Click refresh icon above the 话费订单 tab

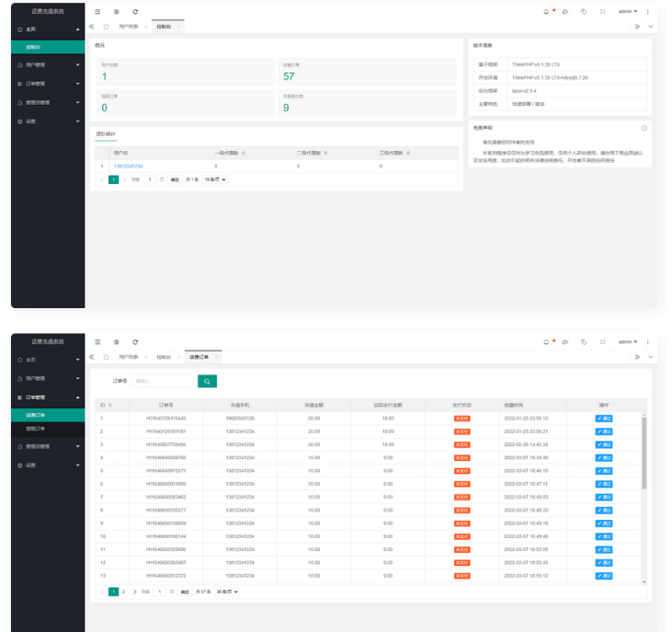(x=135, y=341)
